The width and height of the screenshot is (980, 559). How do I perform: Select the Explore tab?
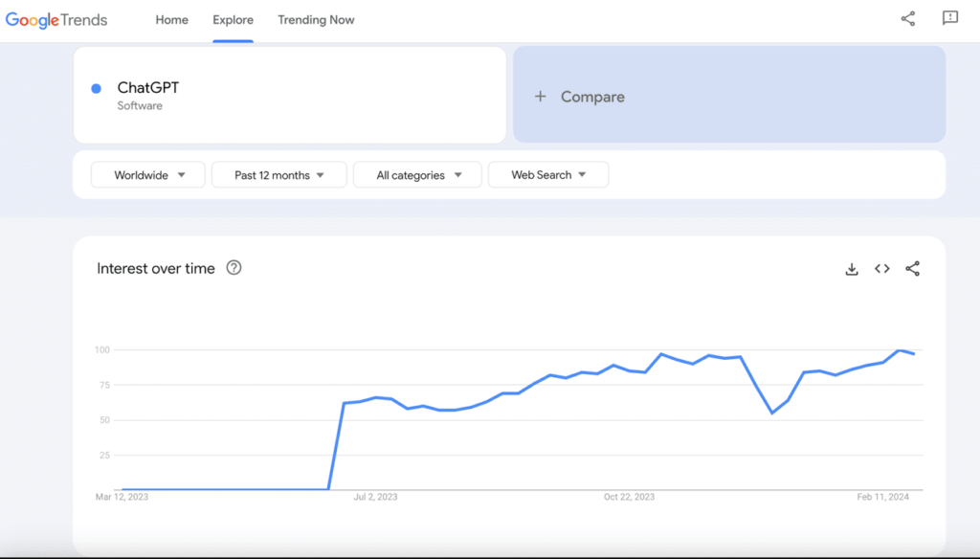click(234, 20)
